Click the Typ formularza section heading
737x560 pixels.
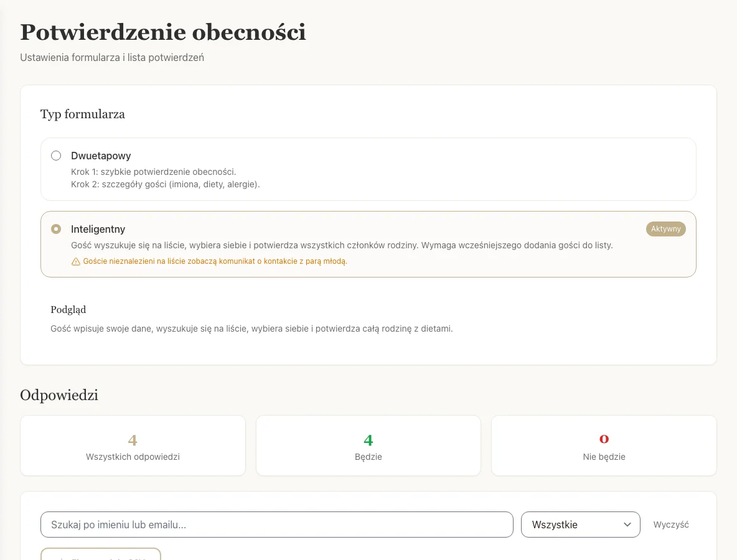click(x=82, y=114)
